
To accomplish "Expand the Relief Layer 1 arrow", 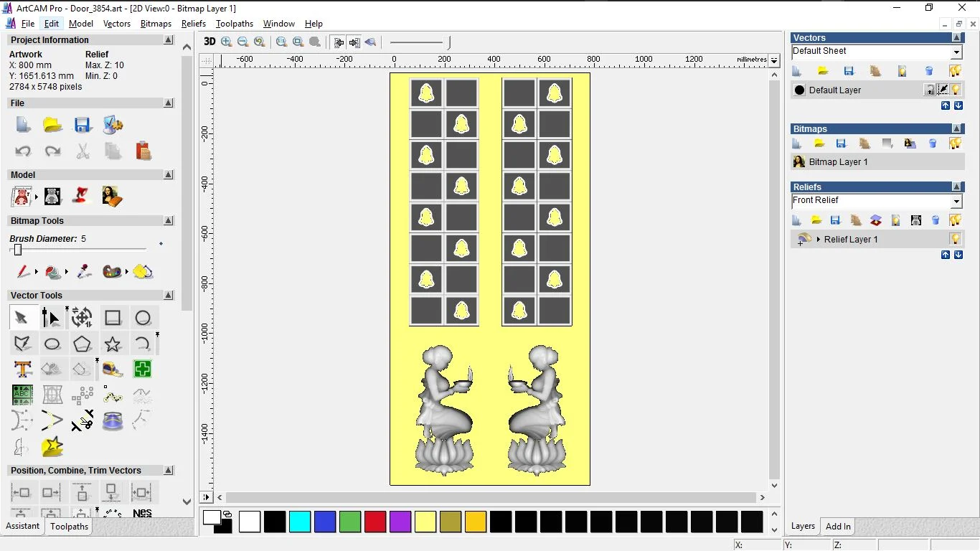I will tap(818, 240).
